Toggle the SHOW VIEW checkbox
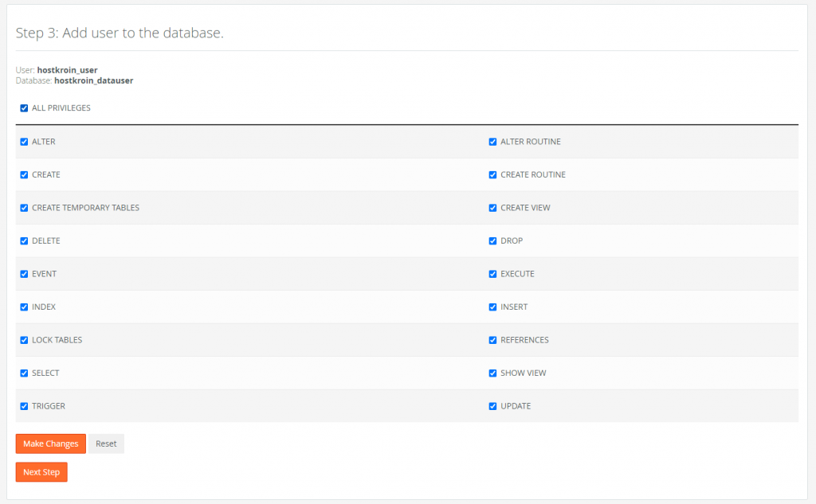The image size is (816, 504). click(x=492, y=373)
